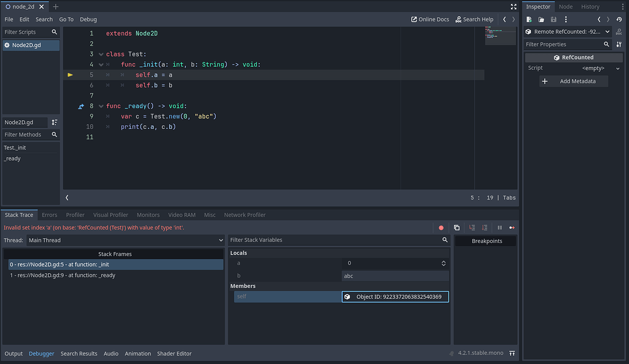Screen dimensions: 629x364
Task: Toggle the red breakpoint arrow on line 5
Action: click(x=70, y=74)
